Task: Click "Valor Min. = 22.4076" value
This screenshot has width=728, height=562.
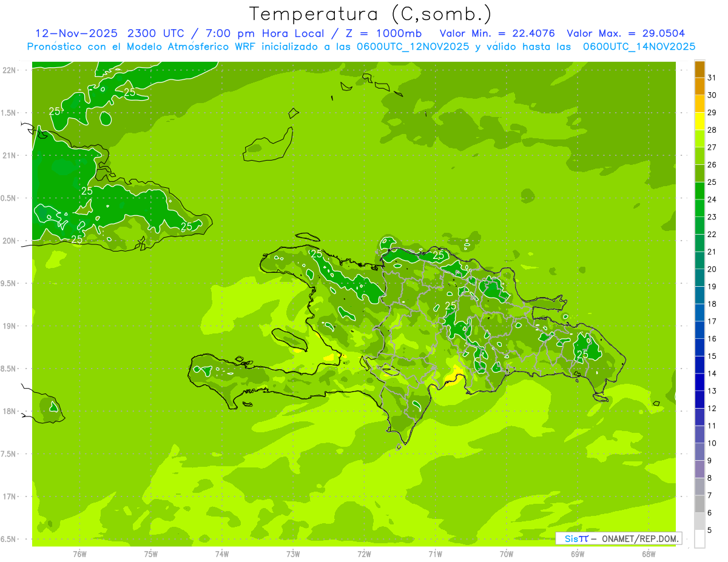Action: tap(497, 33)
